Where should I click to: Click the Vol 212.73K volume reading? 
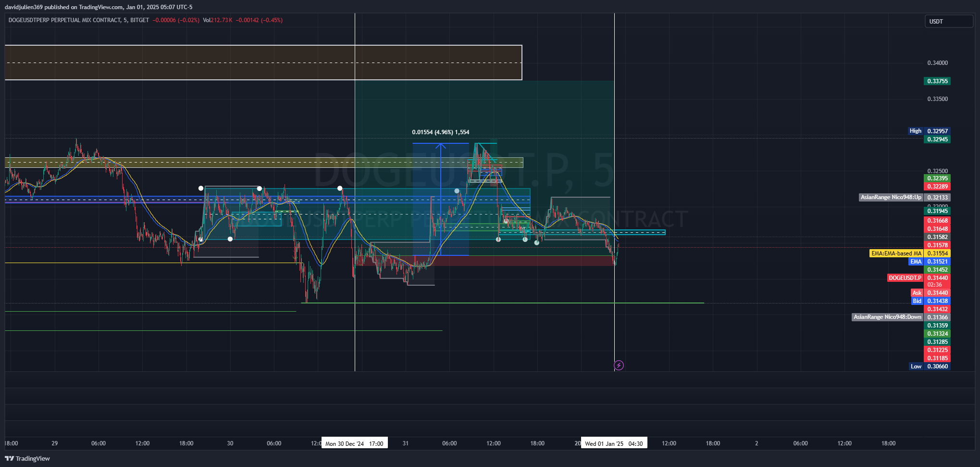(x=217, y=20)
